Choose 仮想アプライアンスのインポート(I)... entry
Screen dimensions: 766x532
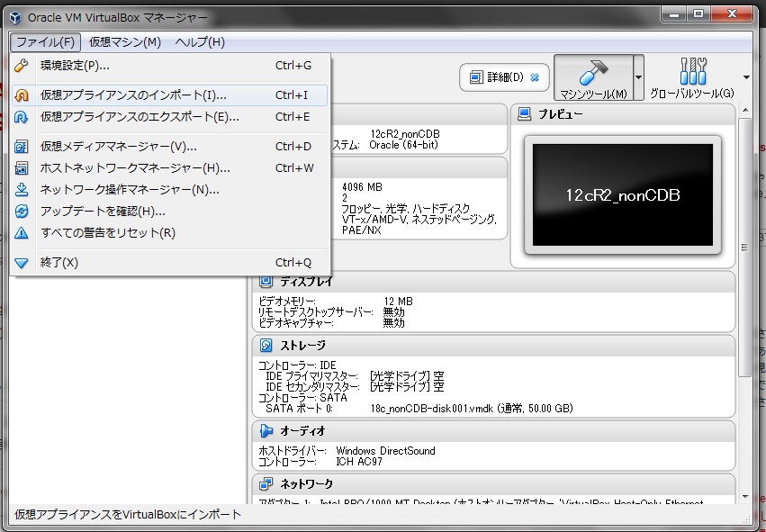pyautogui.click(x=169, y=95)
